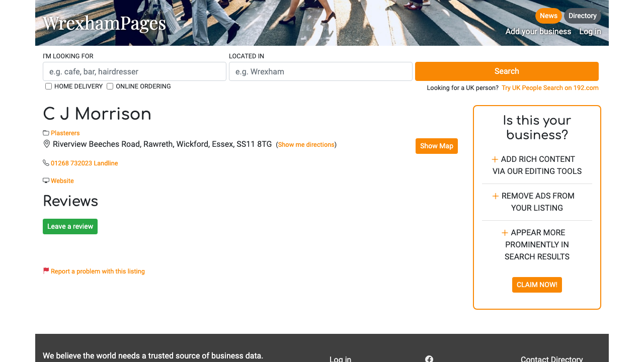The height and width of the screenshot is (362, 644).
Task: Switch to the News tab
Action: 548,16
